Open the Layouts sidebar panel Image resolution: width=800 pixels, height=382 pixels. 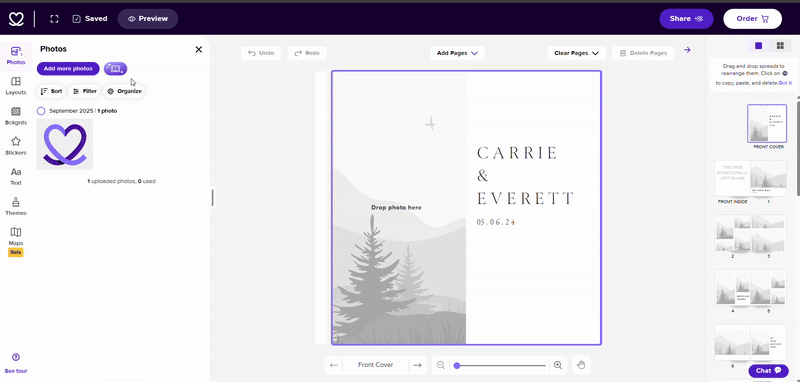tap(16, 86)
